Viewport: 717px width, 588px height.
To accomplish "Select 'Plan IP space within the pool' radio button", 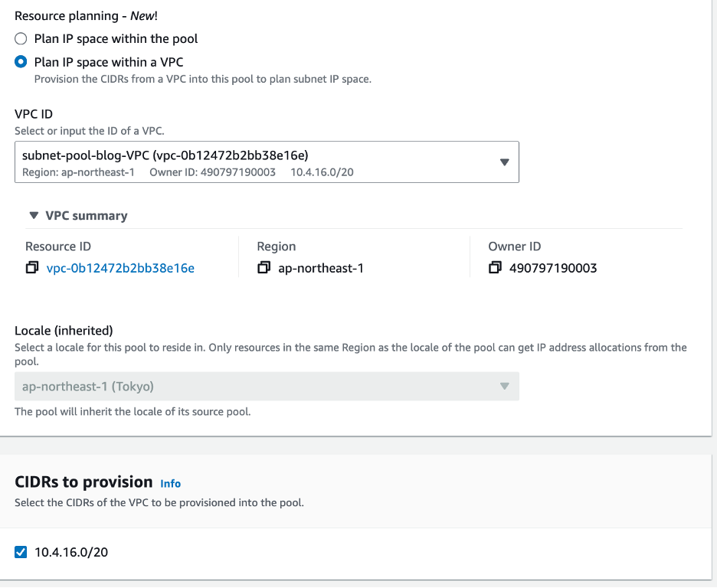I will coord(21,39).
